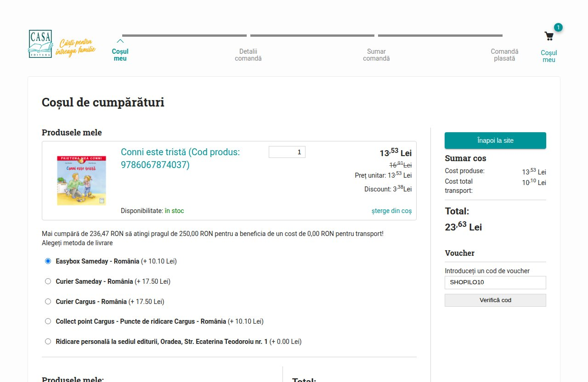Screen dimensions: 588x382
Task: Go to Detalii comandă step
Action: (248, 55)
